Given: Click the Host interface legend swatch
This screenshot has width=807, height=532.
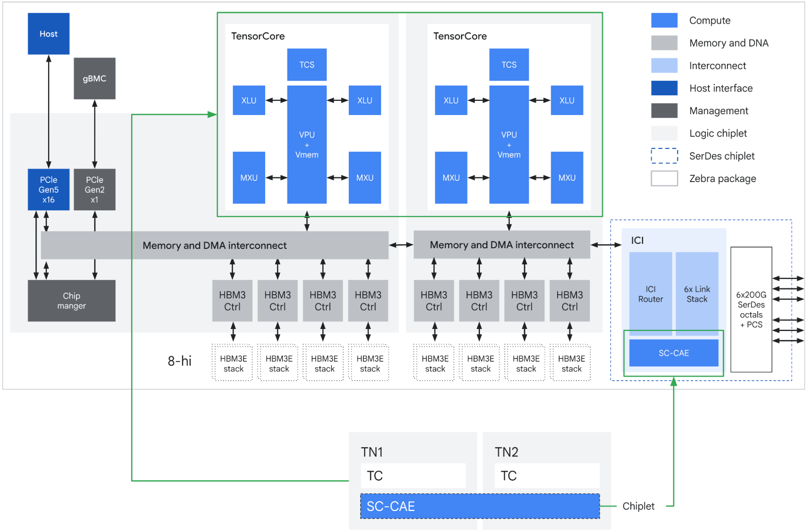Looking at the screenshot, I should (x=664, y=88).
